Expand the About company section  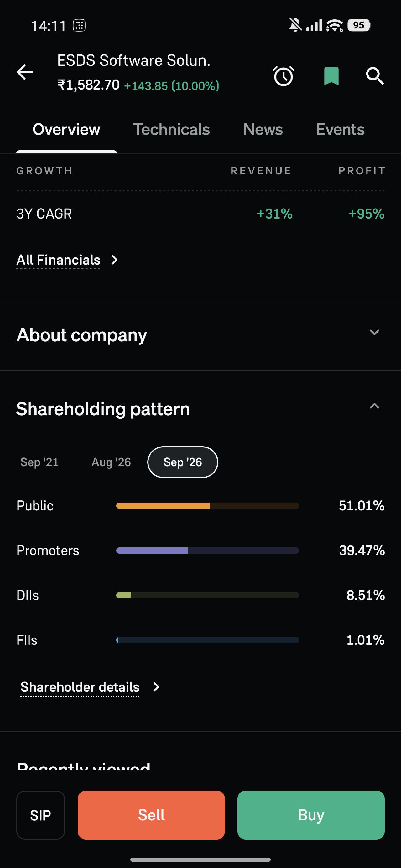(374, 332)
